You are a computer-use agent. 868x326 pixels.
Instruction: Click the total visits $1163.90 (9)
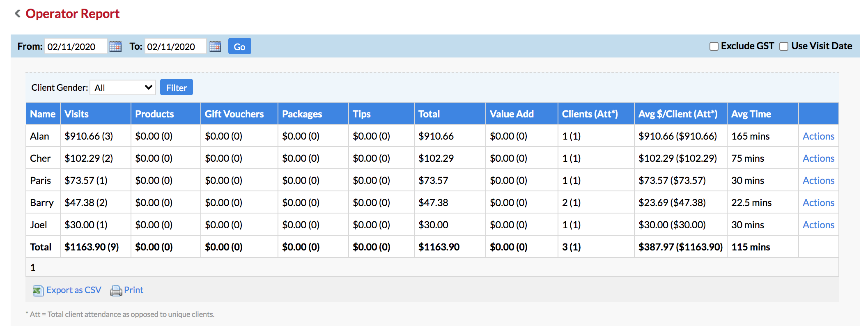92,247
